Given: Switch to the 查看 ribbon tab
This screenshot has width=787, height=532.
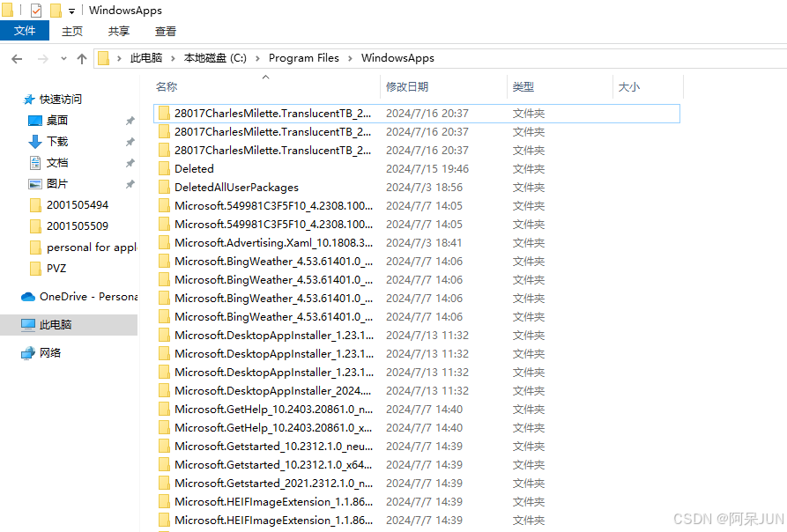Looking at the screenshot, I should 166,31.
